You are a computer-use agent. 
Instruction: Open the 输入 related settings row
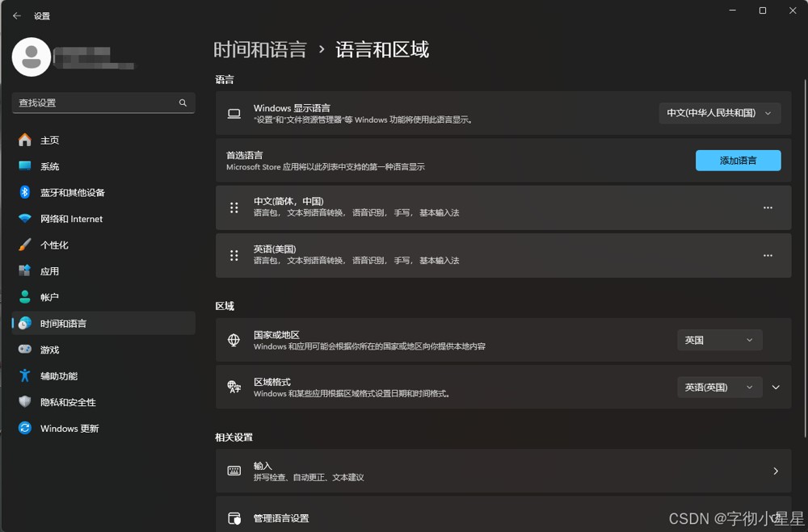[x=503, y=471]
